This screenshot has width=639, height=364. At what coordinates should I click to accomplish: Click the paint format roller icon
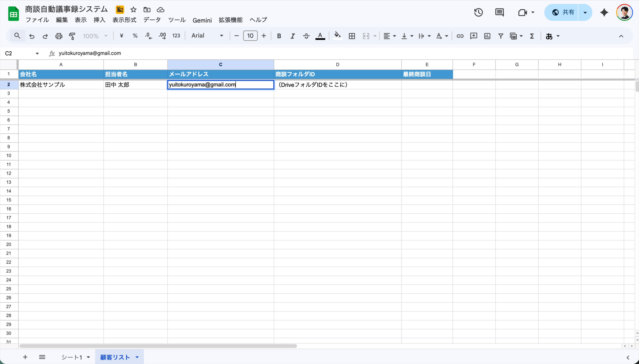[x=72, y=36]
